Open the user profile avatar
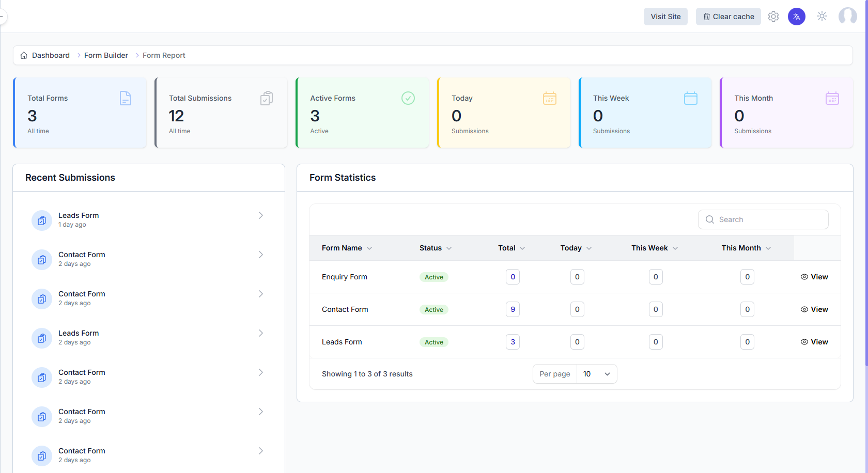 click(847, 17)
